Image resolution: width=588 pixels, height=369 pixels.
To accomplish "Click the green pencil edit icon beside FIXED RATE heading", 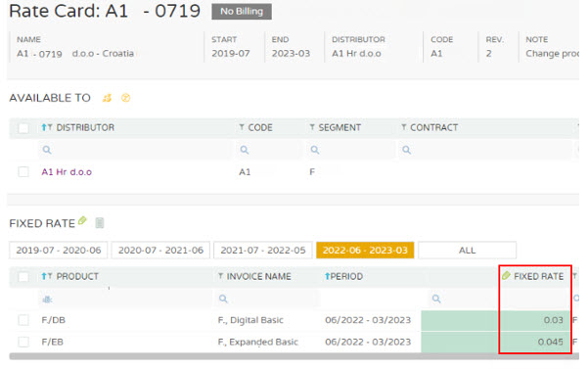I will pyautogui.click(x=82, y=221).
